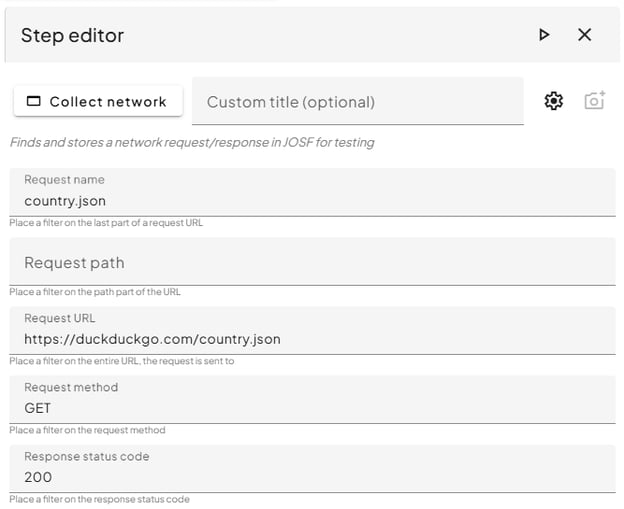
Task: Run the step with the play icon
Action: click(544, 35)
